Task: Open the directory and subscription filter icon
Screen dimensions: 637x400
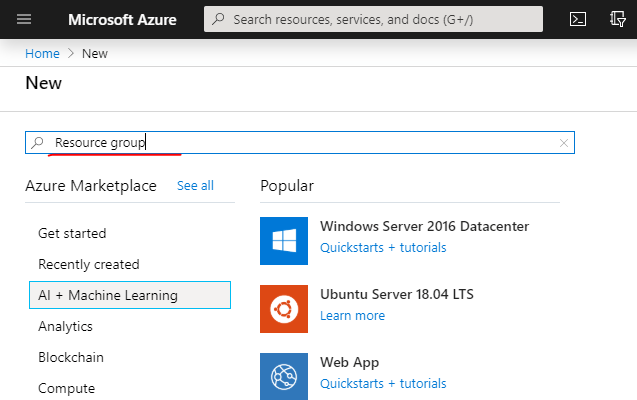Action: coord(618,19)
